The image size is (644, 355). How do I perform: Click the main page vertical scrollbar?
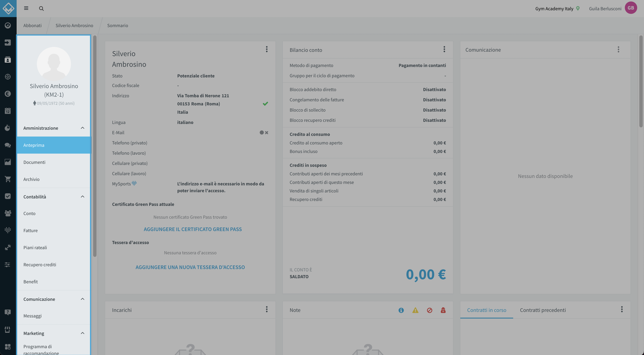click(x=641, y=81)
